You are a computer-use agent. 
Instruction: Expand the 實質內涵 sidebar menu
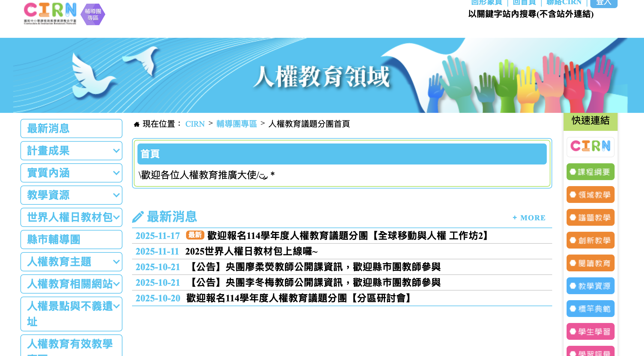(x=71, y=173)
